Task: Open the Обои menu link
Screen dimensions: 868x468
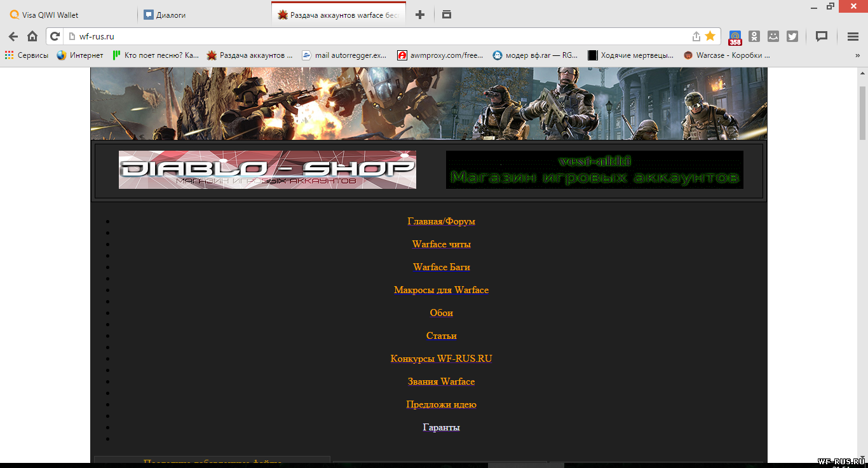Action: click(441, 313)
